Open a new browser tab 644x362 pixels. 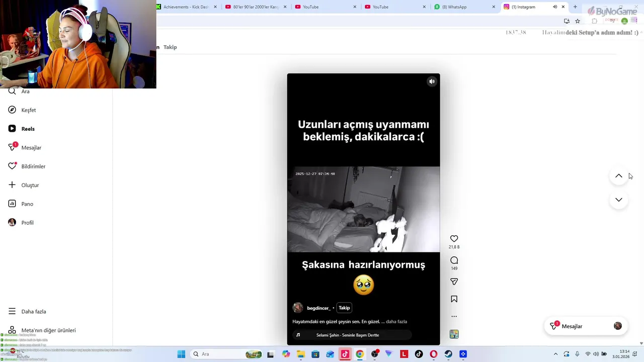[x=575, y=7]
